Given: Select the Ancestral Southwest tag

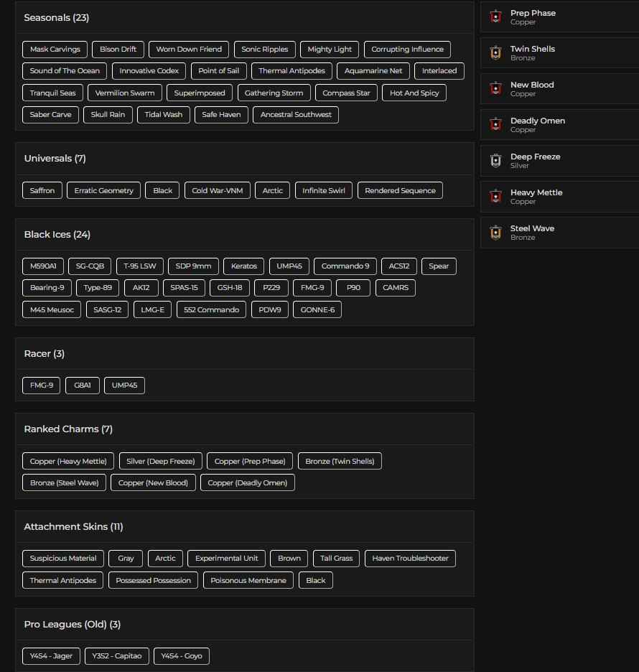Looking at the screenshot, I should pyautogui.click(x=296, y=114).
